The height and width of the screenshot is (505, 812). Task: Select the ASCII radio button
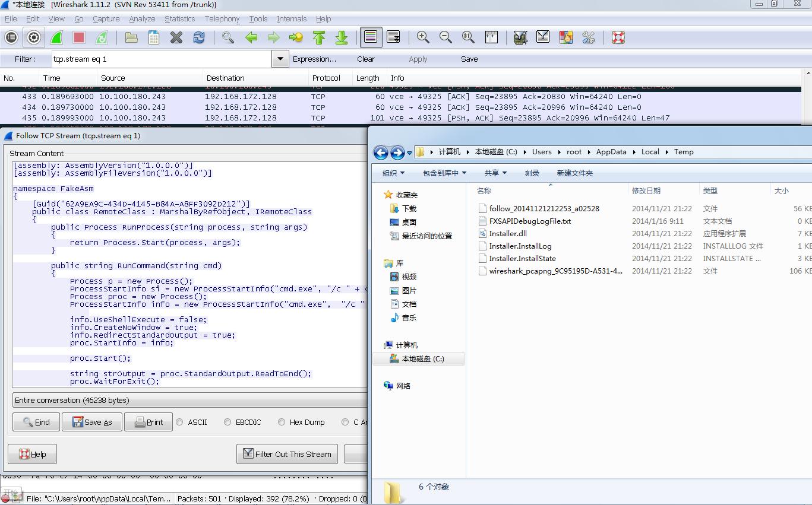point(180,422)
